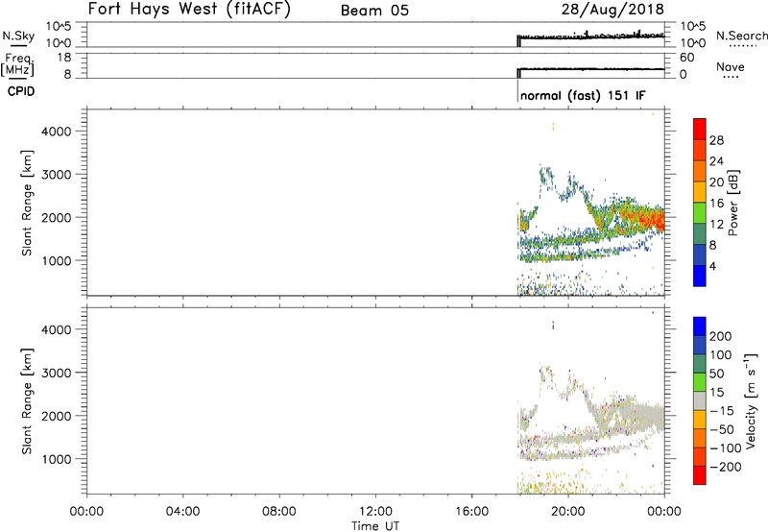768x532 pixels.
Task: Click the '12:00' time tick label
Action: [375, 512]
